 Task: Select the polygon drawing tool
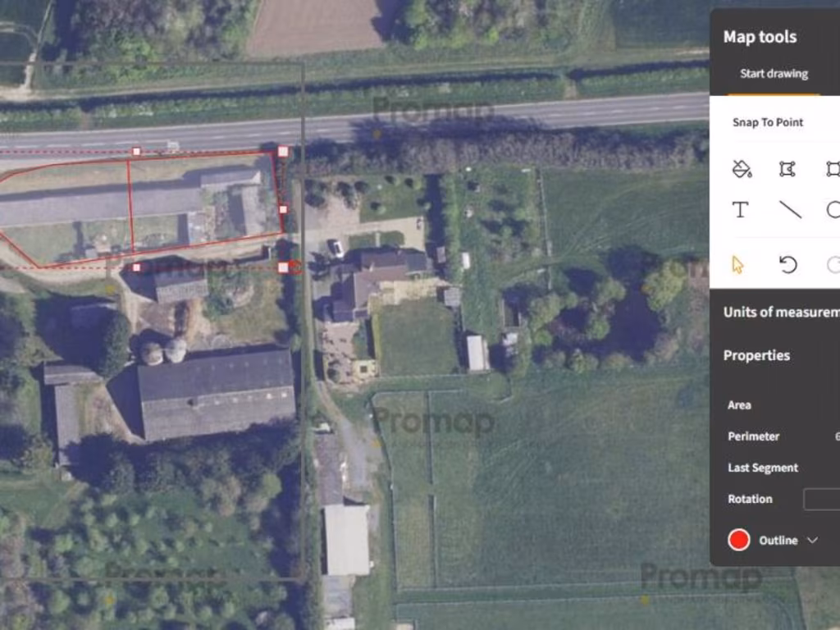[x=787, y=169]
